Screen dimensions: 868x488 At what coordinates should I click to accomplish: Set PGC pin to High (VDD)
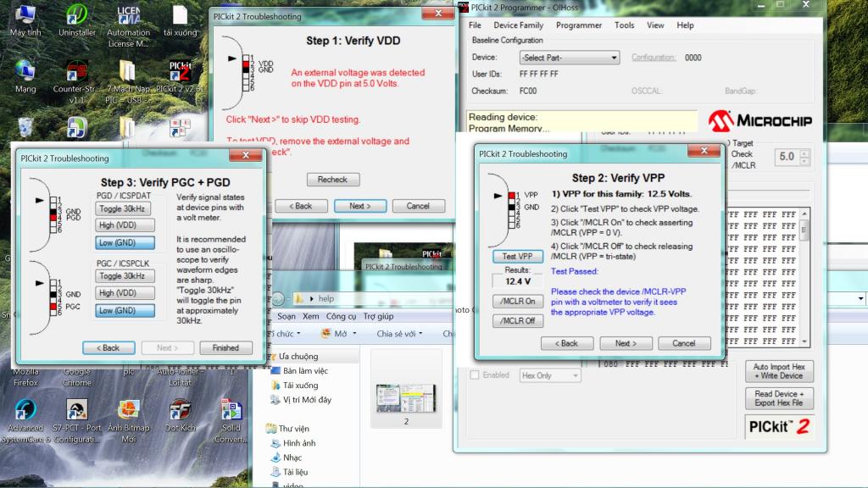[124, 293]
